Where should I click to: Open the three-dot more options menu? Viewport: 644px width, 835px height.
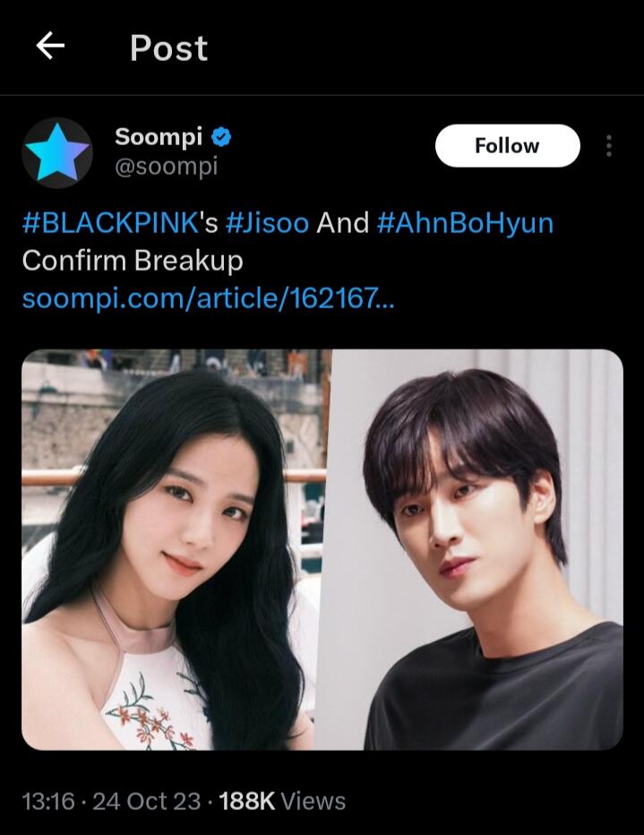click(x=609, y=146)
